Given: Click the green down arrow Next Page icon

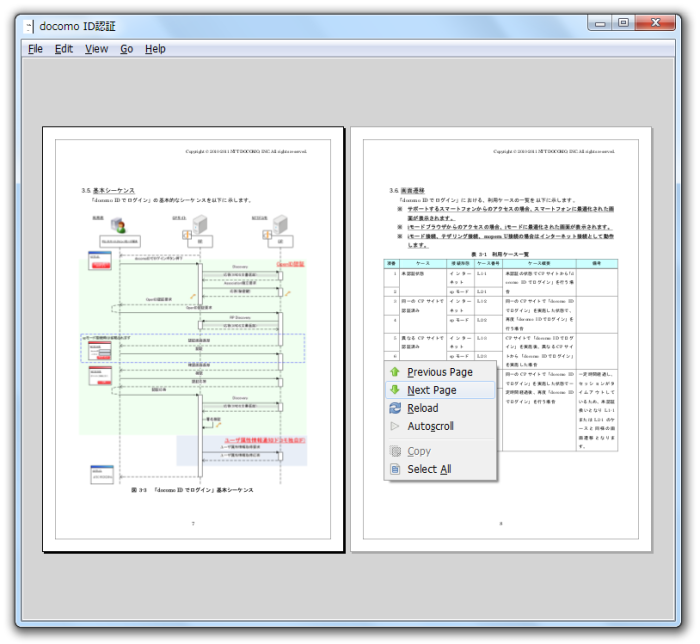Looking at the screenshot, I should pyautogui.click(x=395, y=390).
